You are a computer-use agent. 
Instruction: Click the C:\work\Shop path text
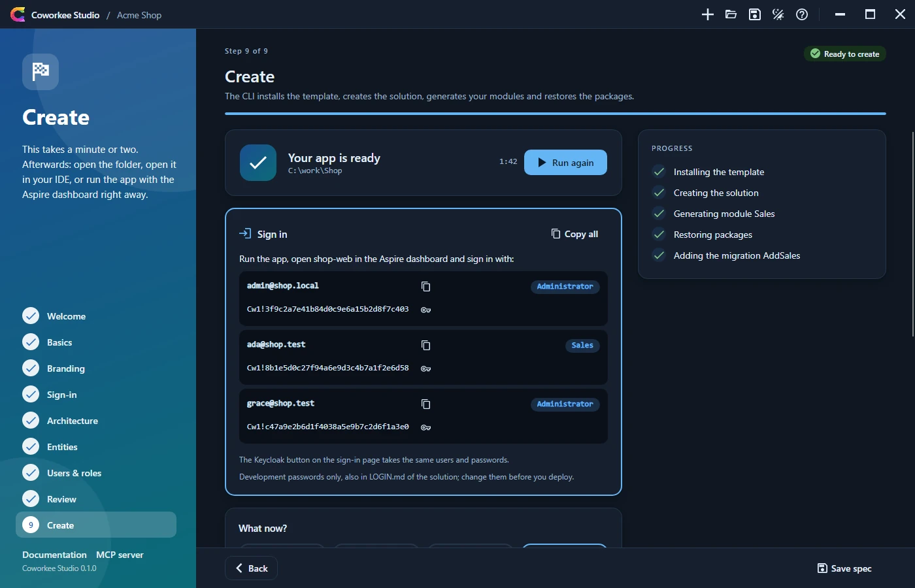tap(315, 171)
